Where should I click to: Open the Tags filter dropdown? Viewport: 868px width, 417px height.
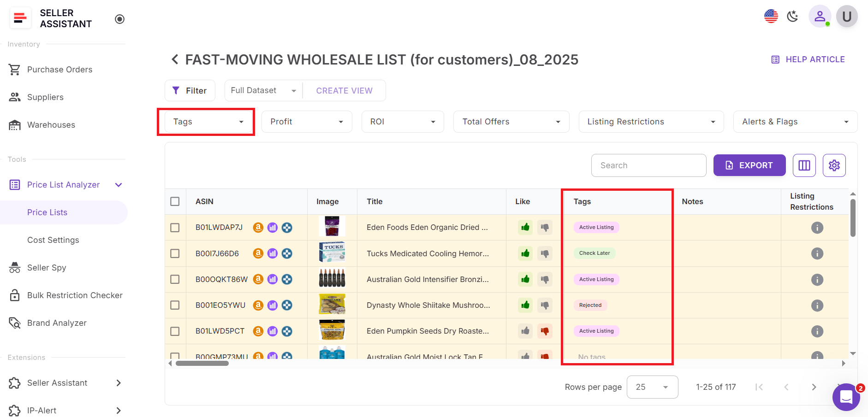(x=206, y=121)
